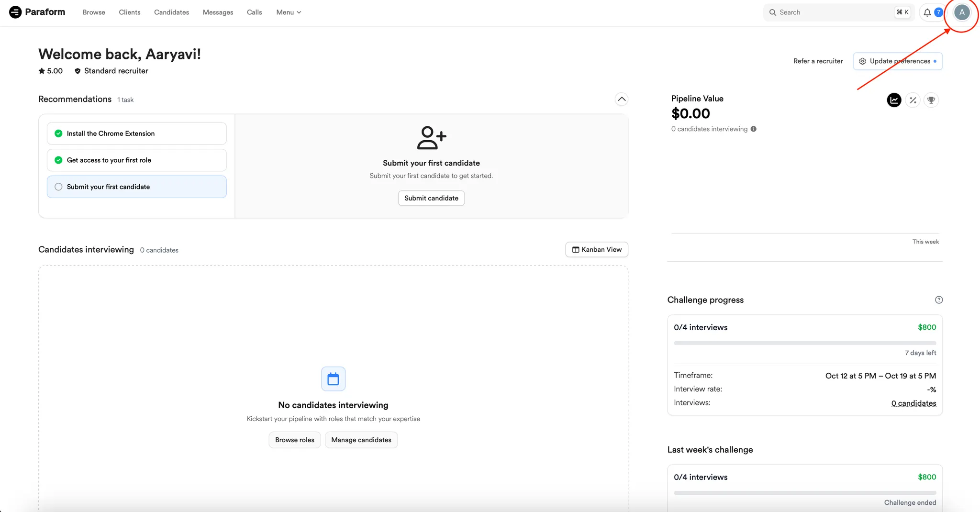Image resolution: width=980 pixels, height=512 pixels.
Task: Select the pipeline value chart icon
Action: (x=894, y=100)
